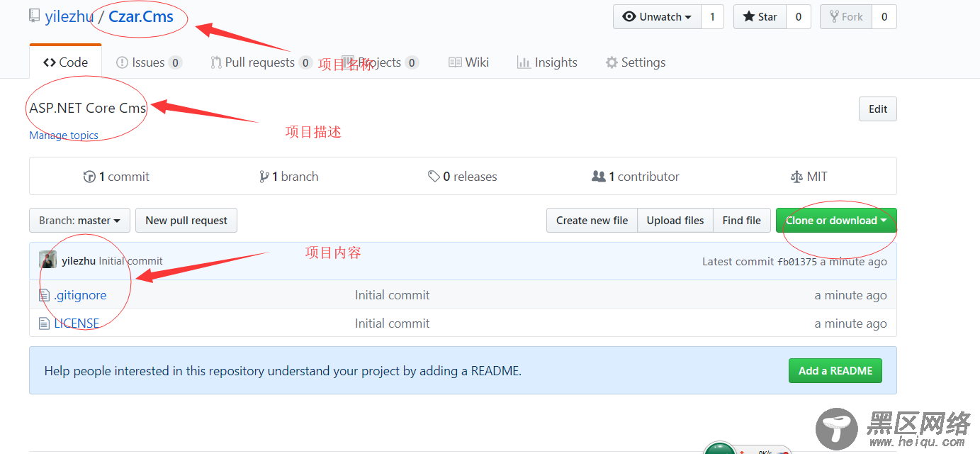Screen dimensions: 980x454
Task: Click the Wiki book icon
Action: click(455, 62)
